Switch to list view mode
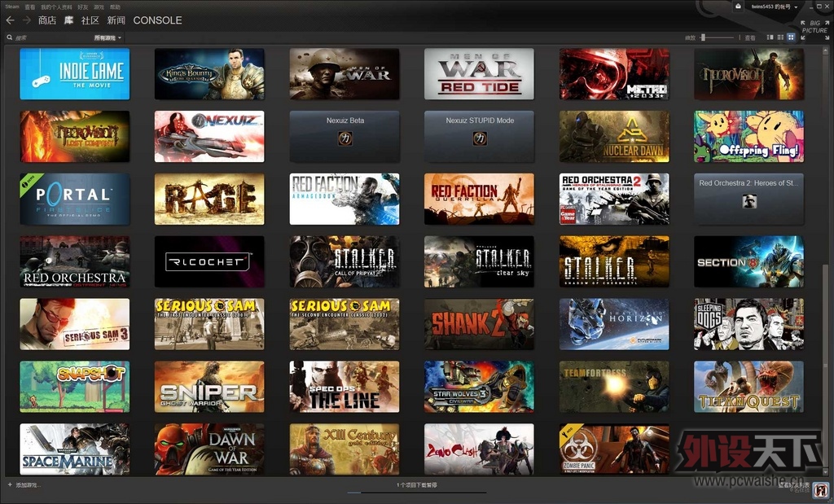This screenshot has height=504, width=834. [x=781, y=37]
